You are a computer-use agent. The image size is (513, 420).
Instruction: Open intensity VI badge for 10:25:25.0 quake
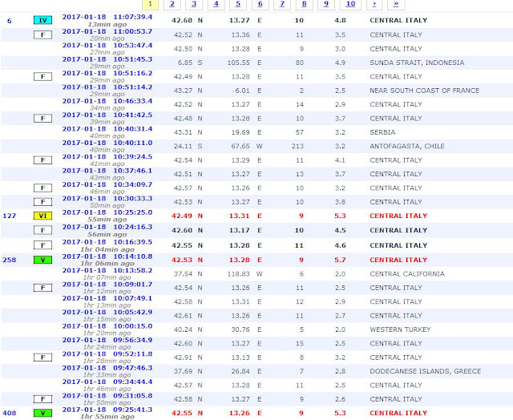(x=42, y=216)
